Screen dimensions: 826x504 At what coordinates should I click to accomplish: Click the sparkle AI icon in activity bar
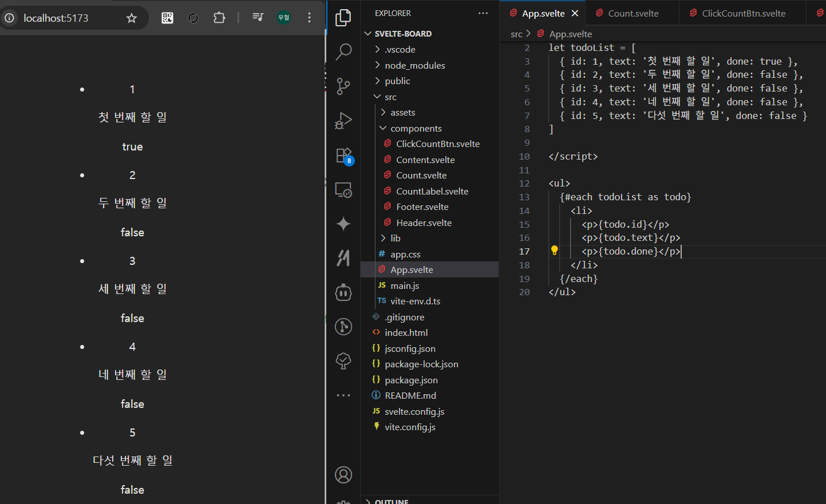343,224
